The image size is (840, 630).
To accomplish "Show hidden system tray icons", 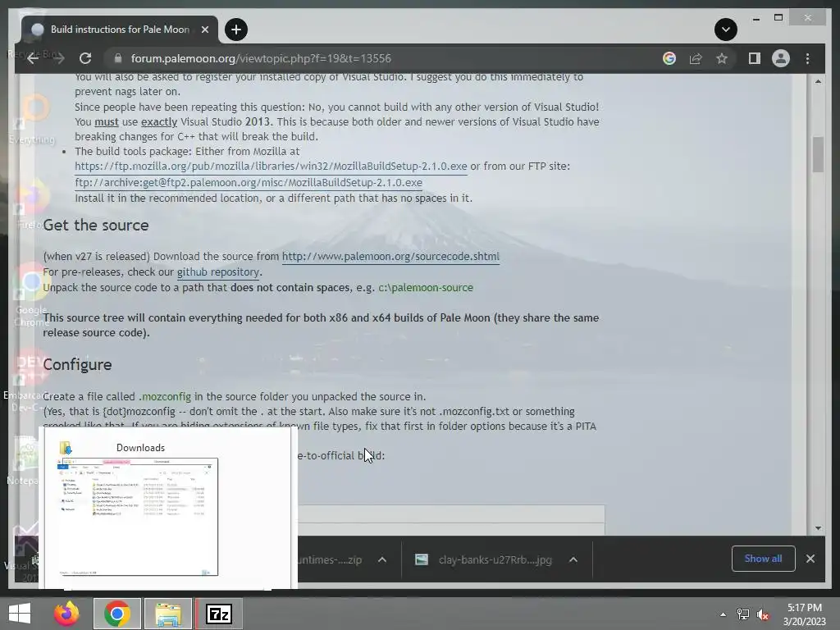I will (x=723, y=614).
